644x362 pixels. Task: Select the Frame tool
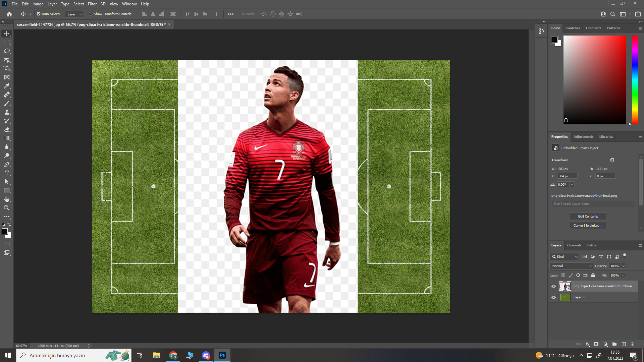7,77
